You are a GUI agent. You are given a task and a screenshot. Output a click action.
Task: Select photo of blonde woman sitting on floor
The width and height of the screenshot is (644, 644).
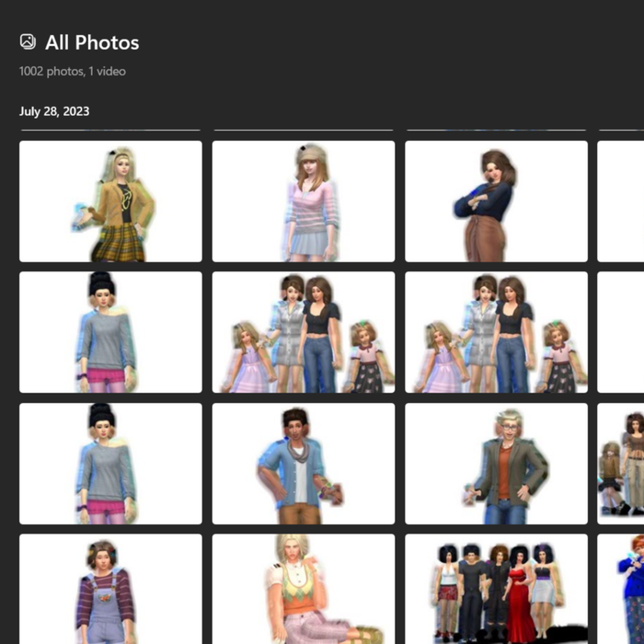(304, 589)
